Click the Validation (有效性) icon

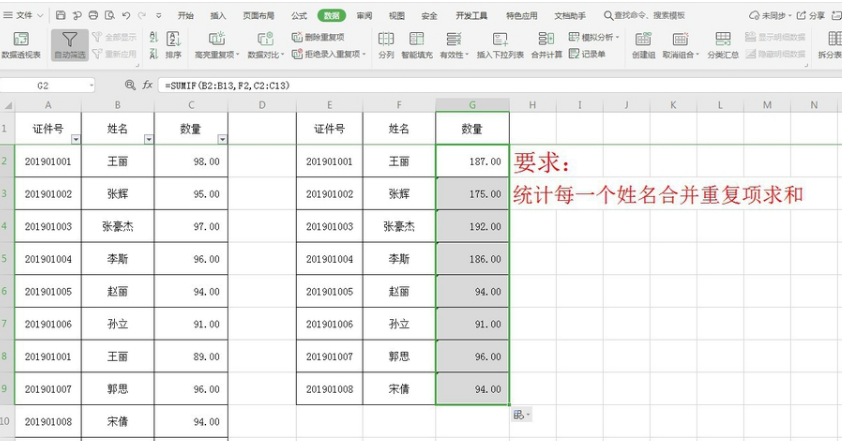454,39
